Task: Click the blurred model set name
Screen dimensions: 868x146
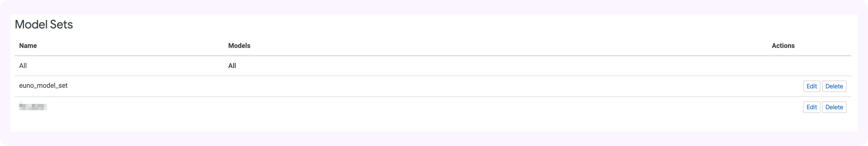Action: tap(33, 107)
